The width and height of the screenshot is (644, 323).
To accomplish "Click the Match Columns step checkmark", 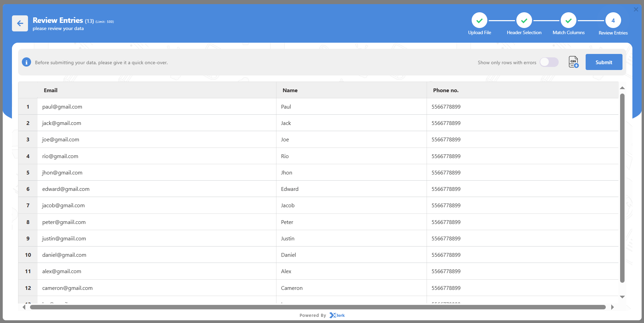I will point(568,20).
